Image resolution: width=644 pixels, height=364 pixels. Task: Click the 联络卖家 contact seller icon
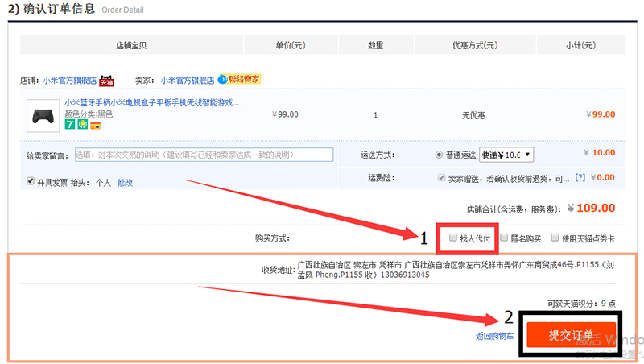pos(239,79)
